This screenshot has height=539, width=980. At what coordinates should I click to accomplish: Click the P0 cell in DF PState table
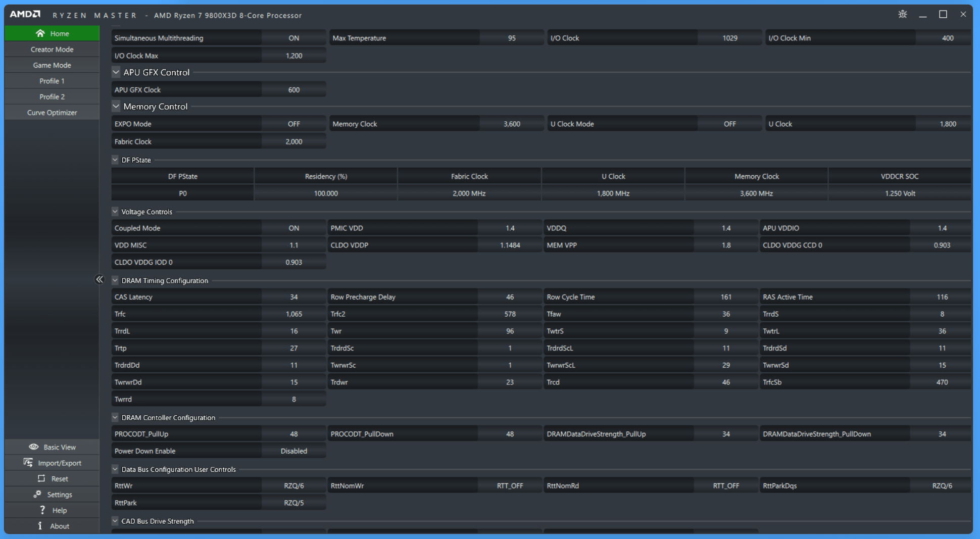(x=182, y=193)
